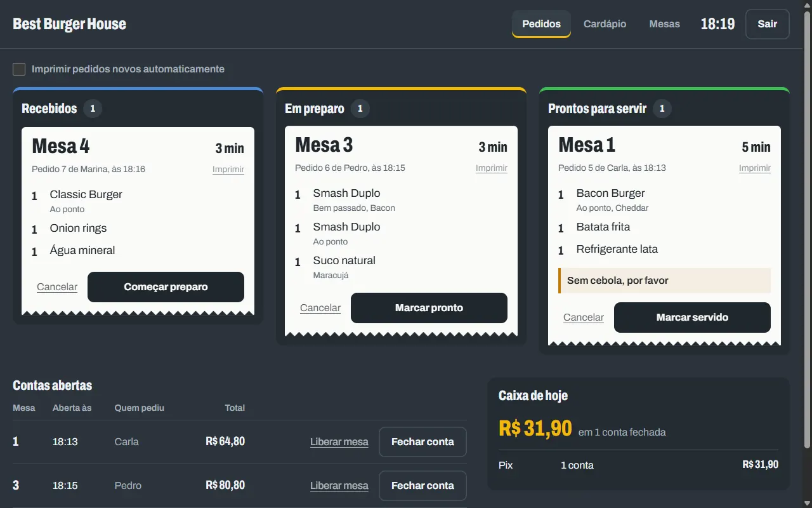Click Fechar conta for Carla's table
The height and width of the screenshot is (508, 812).
[422, 442]
